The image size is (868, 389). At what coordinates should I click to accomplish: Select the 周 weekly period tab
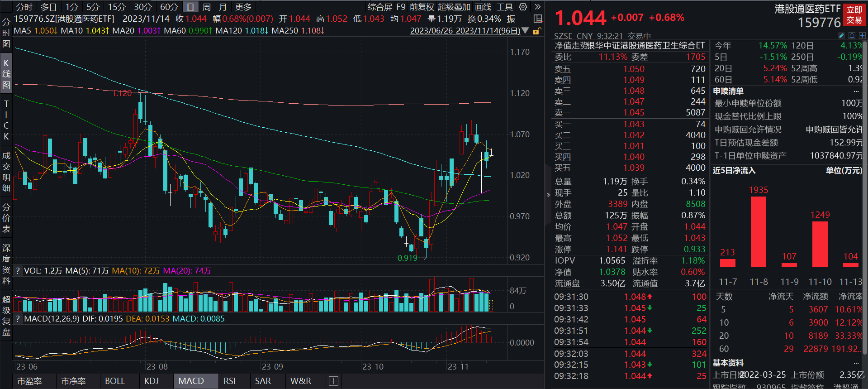pos(207,7)
